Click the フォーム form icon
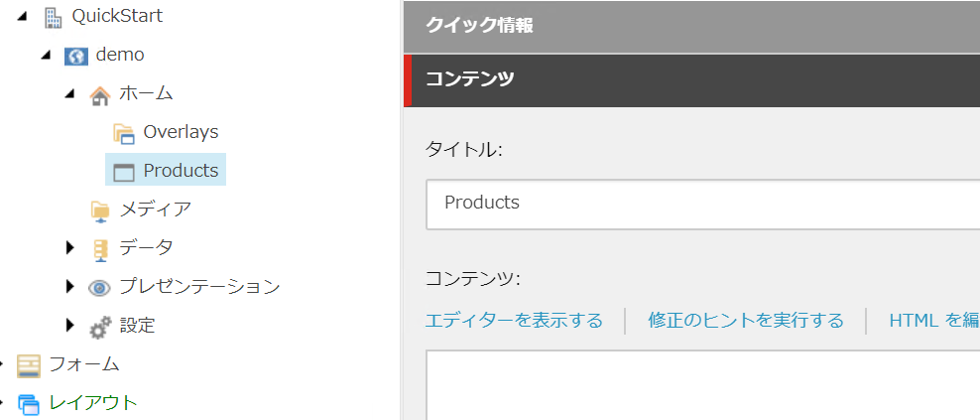Image resolution: width=980 pixels, height=420 pixels. (x=28, y=365)
